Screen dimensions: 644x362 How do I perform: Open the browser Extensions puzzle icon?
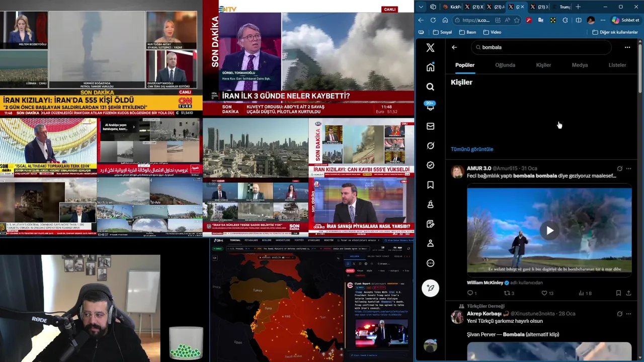tap(565, 20)
